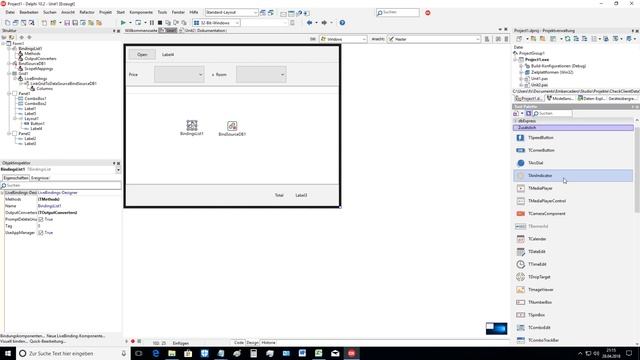Image resolution: width=640 pixels, height=360 pixels.
Task: Click the Open button on the form
Action: [x=142, y=54]
